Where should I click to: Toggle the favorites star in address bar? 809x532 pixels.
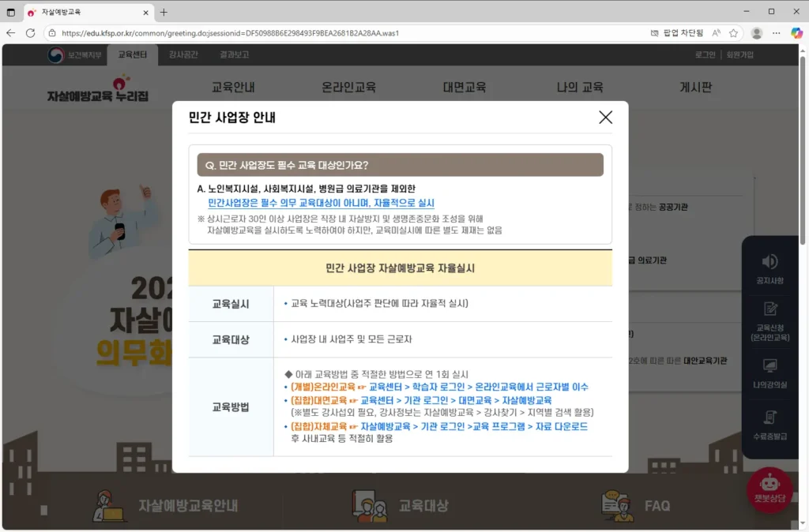(x=735, y=34)
